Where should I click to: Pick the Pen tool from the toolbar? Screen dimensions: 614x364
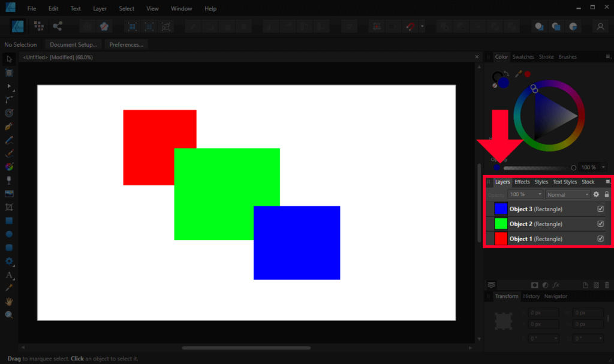8,127
